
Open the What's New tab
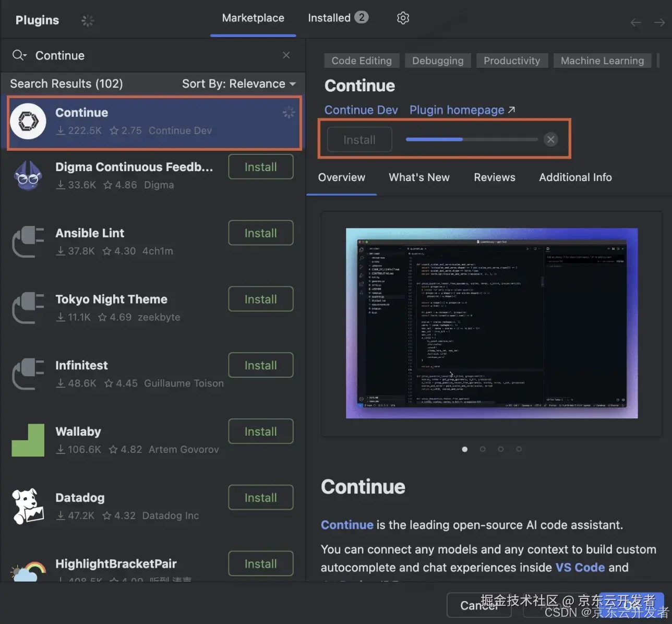(x=419, y=177)
